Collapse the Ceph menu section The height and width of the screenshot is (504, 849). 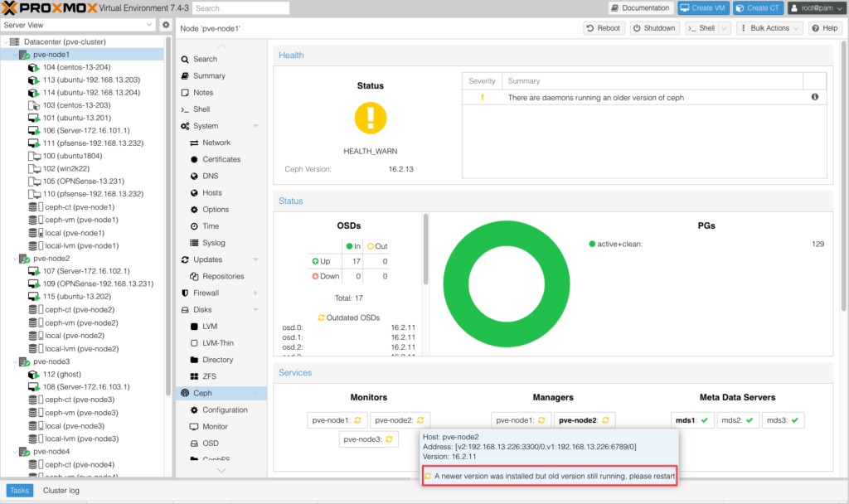[255, 393]
